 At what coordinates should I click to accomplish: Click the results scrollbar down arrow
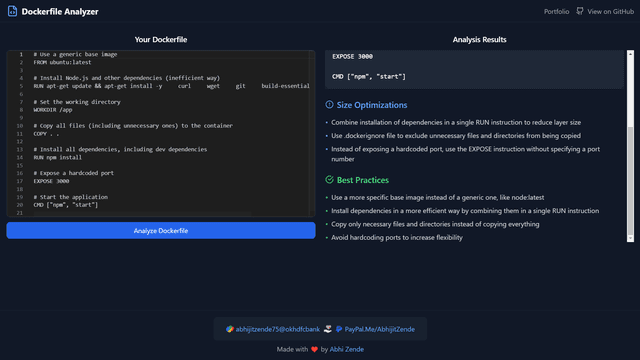pyautogui.click(x=631, y=238)
